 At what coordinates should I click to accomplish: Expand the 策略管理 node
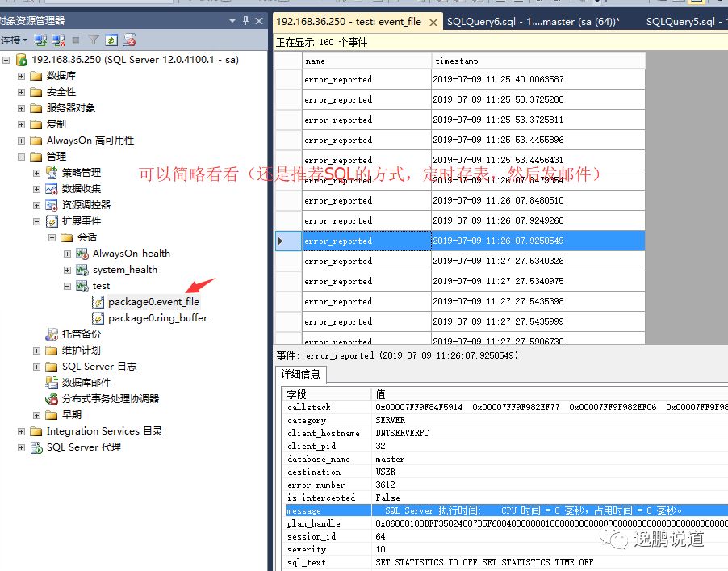36,174
